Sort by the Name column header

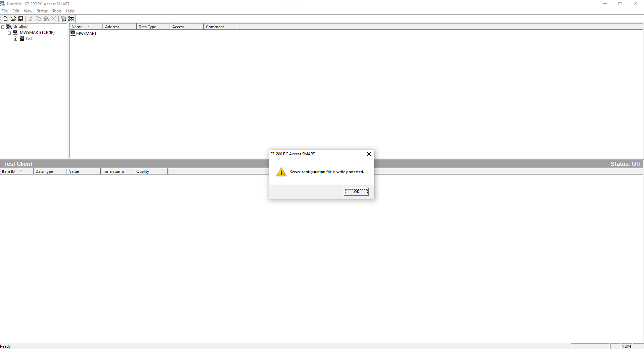point(86,27)
